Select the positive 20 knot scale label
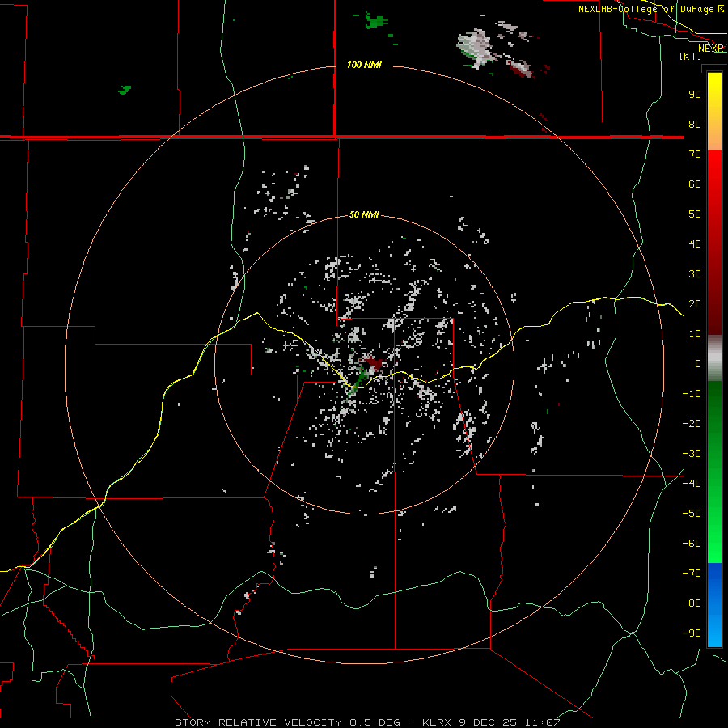This screenshot has width=728, height=728. click(695, 303)
